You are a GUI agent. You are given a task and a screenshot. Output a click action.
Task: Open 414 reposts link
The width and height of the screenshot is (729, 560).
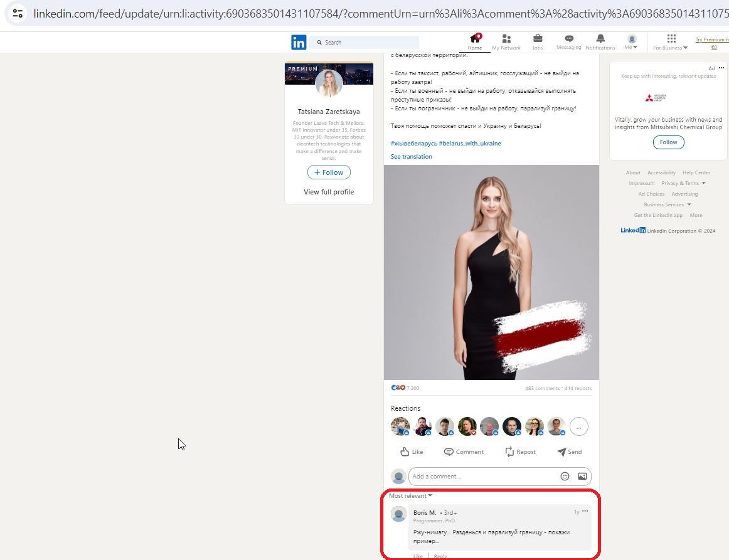click(x=578, y=389)
